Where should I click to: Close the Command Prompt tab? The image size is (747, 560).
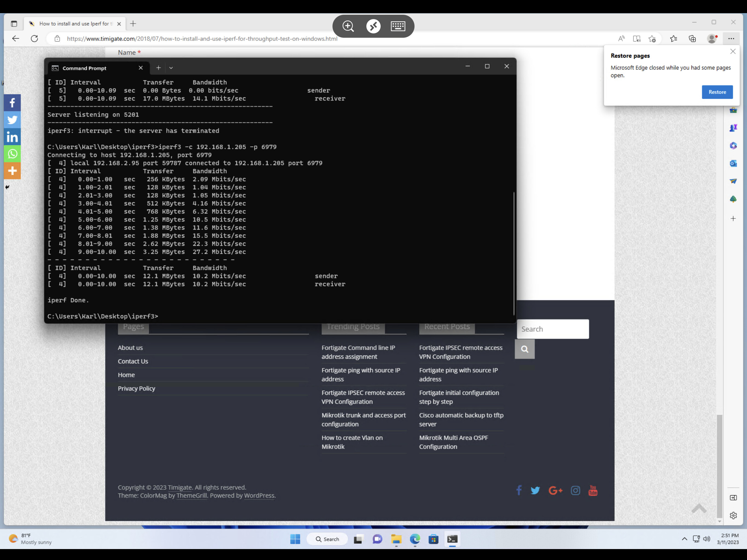(141, 68)
